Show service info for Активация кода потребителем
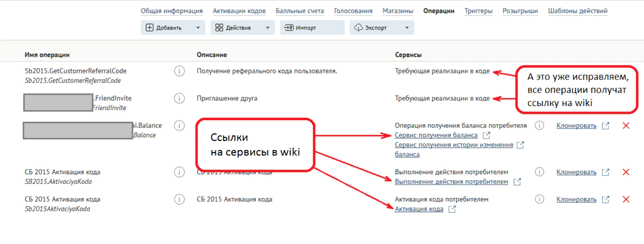The height and width of the screenshot is (244, 644). tap(539, 199)
